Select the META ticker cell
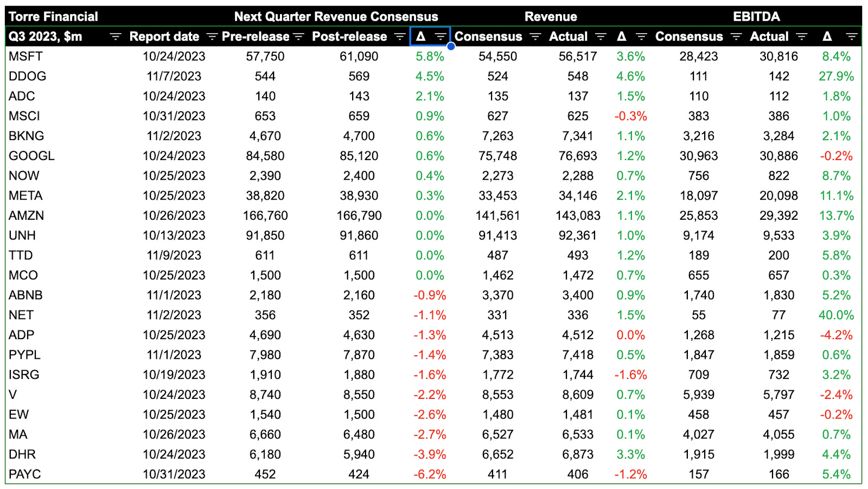The image size is (868, 489). pyautogui.click(x=25, y=196)
